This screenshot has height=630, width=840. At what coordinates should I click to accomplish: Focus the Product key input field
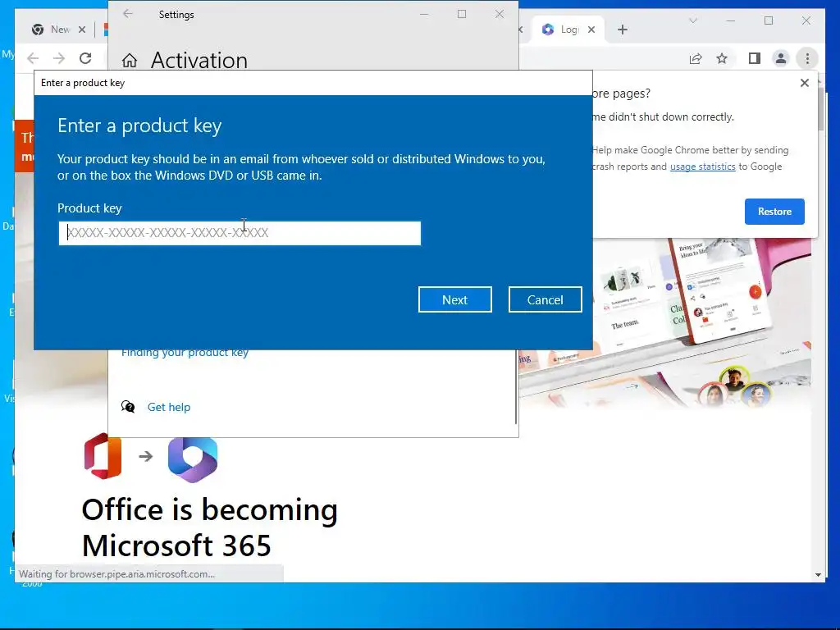click(x=240, y=233)
